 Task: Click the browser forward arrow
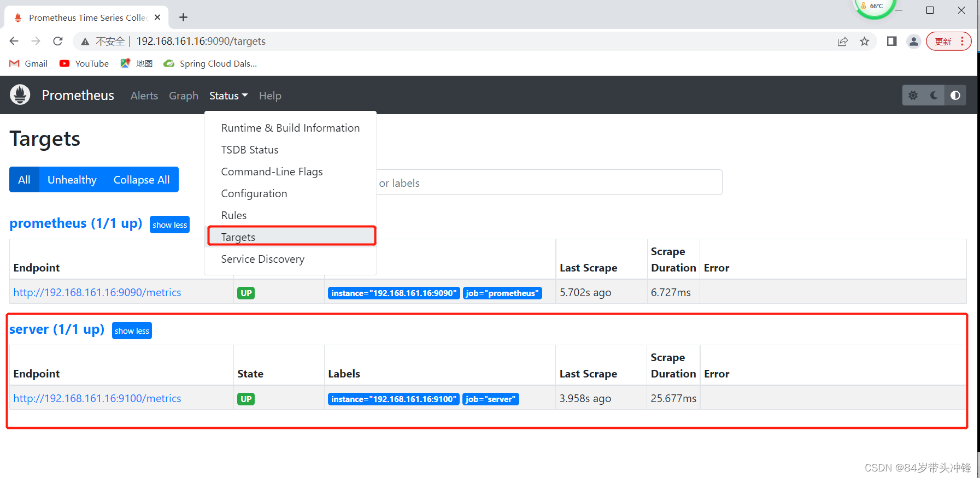[x=36, y=41]
